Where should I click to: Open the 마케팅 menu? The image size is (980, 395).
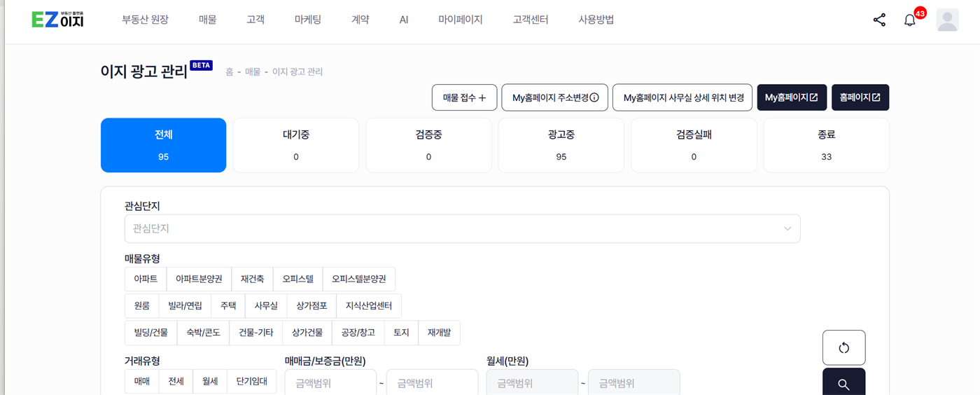(308, 20)
